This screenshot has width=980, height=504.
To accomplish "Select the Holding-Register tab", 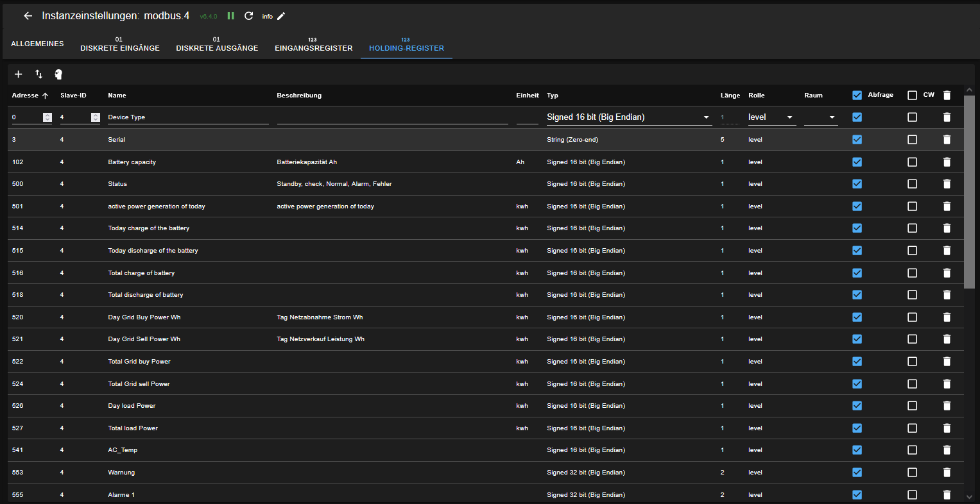I will [406, 44].
